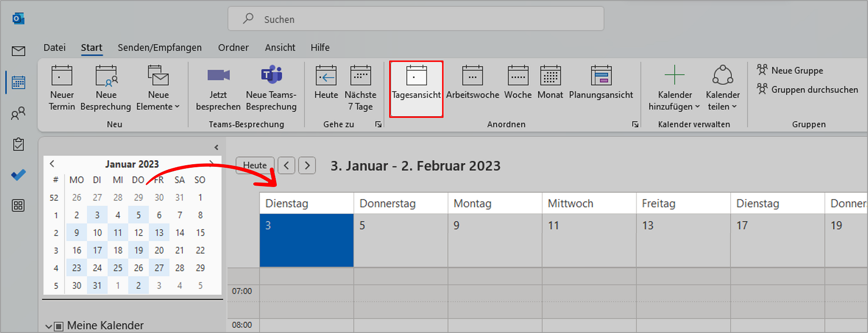The width and height of the screenshot is (868, 333).
Task: Toggle the Meine Kalender checkbox
Action: tap(59, 326)
